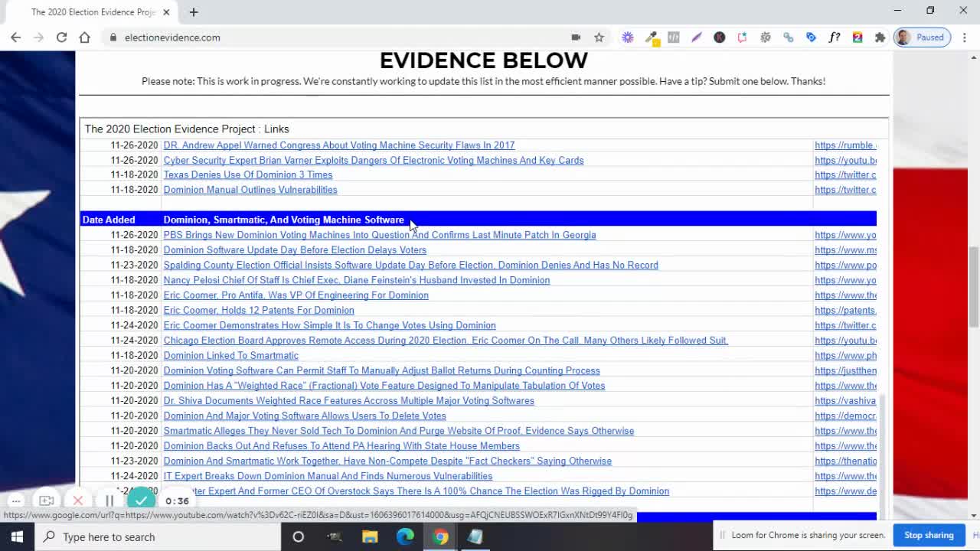Reload the page with the refresh icon
The width and height of the screenshot is (980, 551).
click(x=61, y=37)
